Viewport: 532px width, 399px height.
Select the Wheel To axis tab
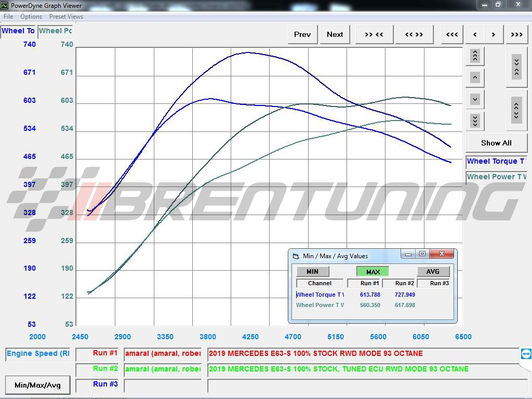click(x=18, y=31)
